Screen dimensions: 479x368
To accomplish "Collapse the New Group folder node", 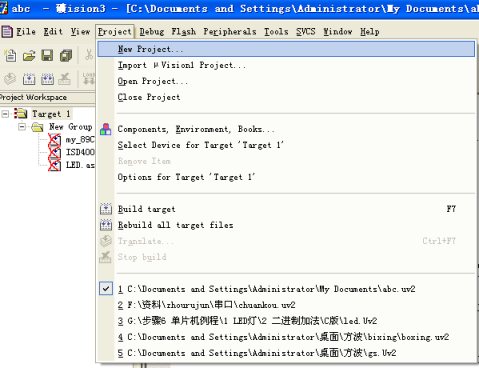I will point(22,127).
